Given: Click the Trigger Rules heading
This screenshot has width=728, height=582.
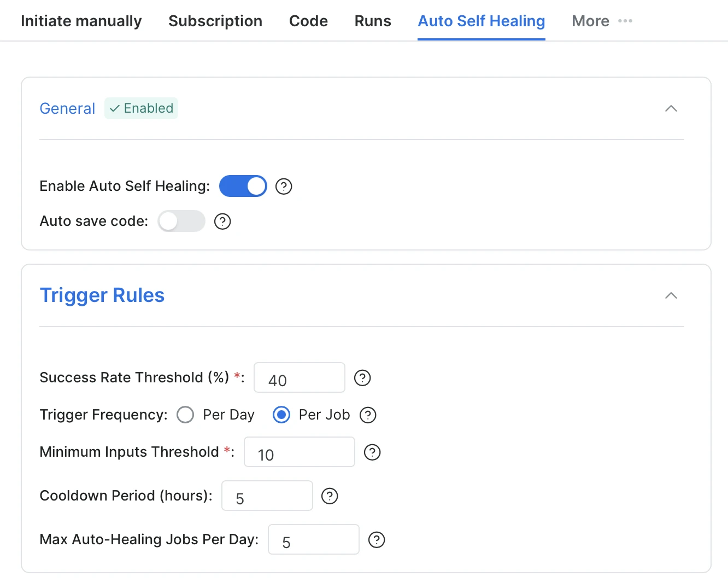Looking at the screenshot, I should tap(102, 295).
